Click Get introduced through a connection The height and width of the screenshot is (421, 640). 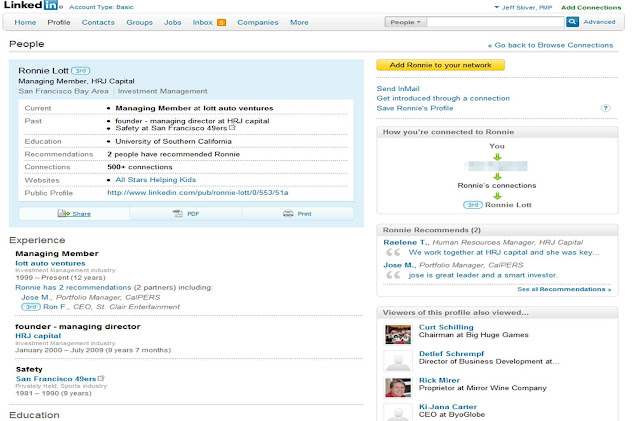tap(443, 98)
